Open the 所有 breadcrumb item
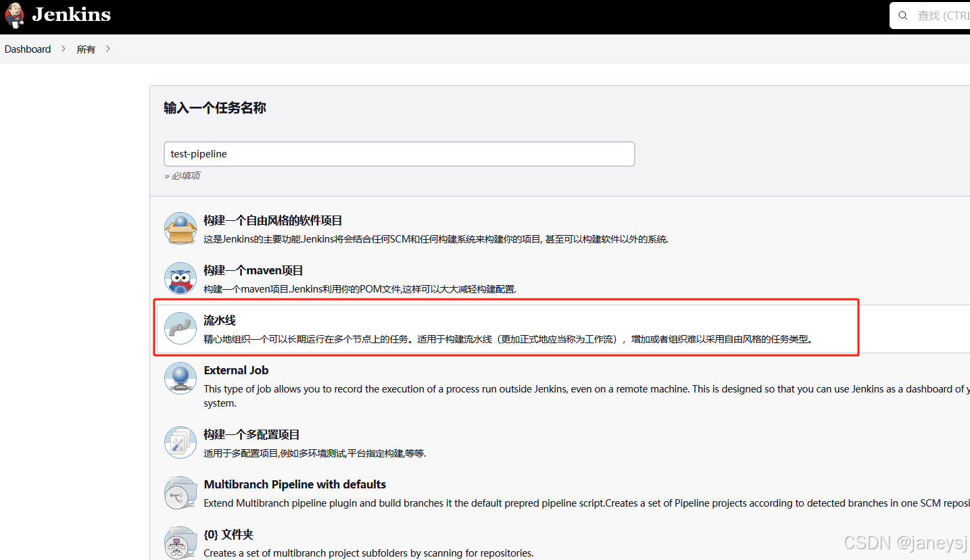The width and height of the screenshot is (970, 560). [86, 49]
